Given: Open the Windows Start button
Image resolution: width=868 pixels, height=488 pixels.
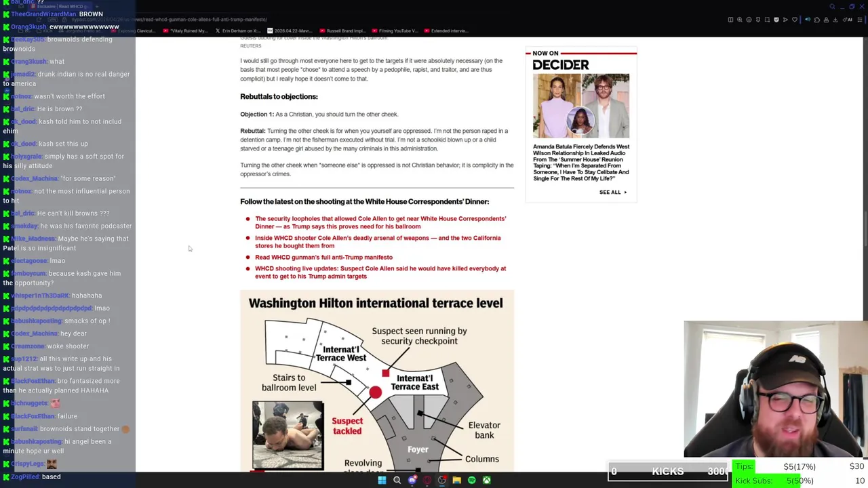Looking at the screenshot, I should [382, 480].
